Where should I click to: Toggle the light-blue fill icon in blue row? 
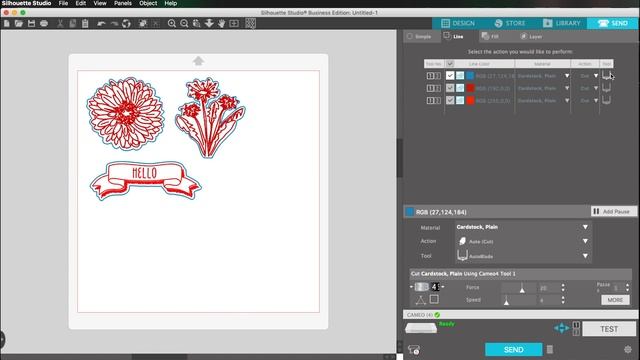pos(460,76)
